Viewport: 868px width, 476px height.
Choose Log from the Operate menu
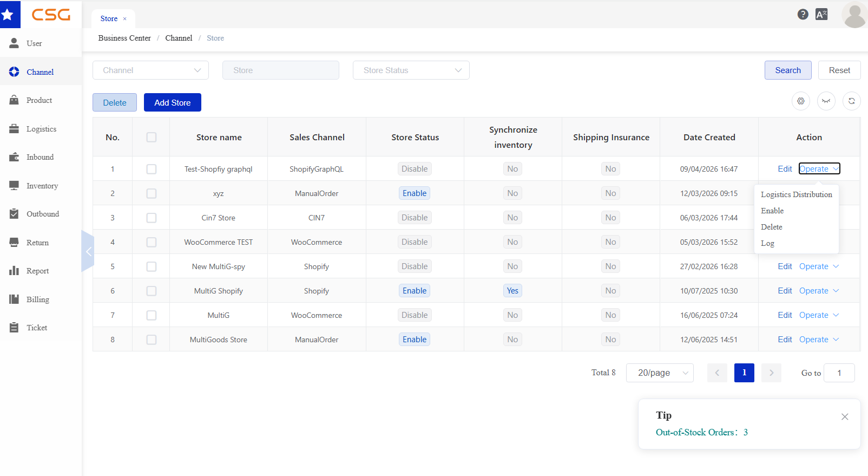pos(797,243)
